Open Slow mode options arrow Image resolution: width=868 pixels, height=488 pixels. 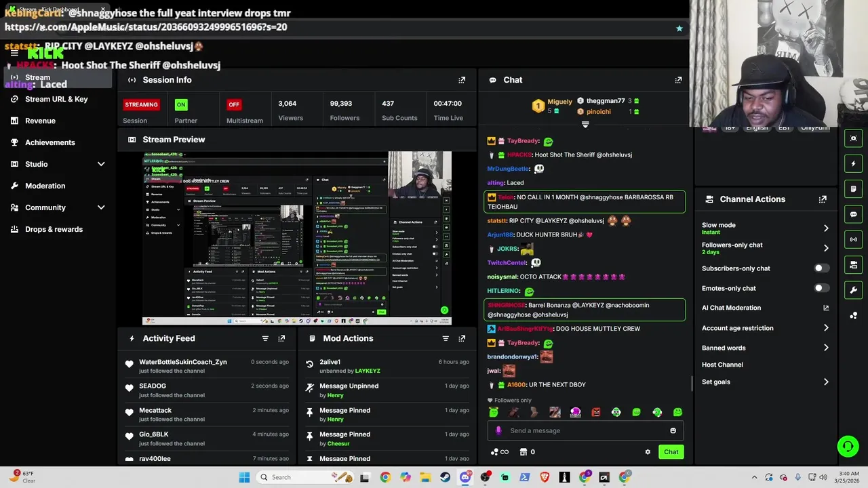[x=826, y=228]
